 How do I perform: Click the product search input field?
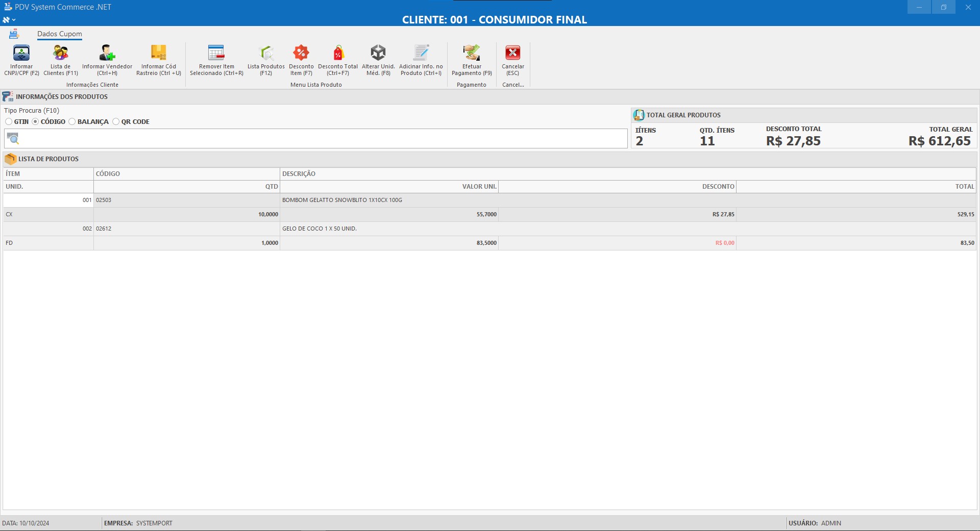pyautogui.click(x=322, y=139)
